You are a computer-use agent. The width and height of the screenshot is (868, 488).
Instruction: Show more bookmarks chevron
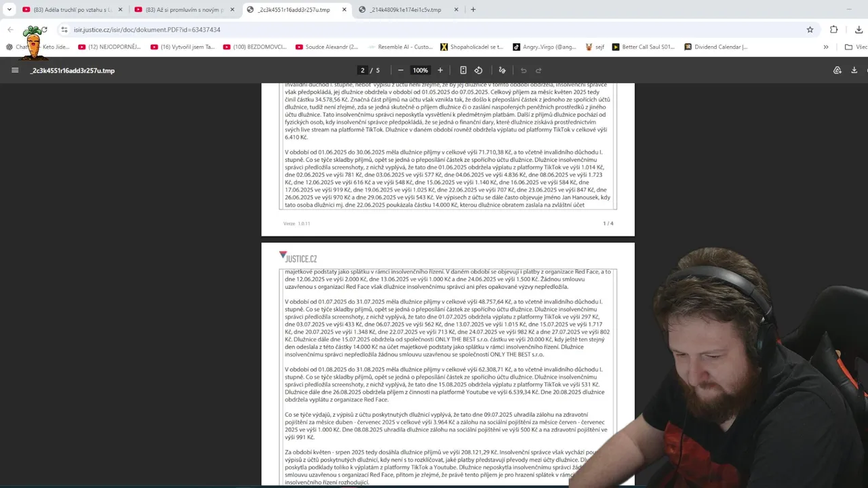826,47
